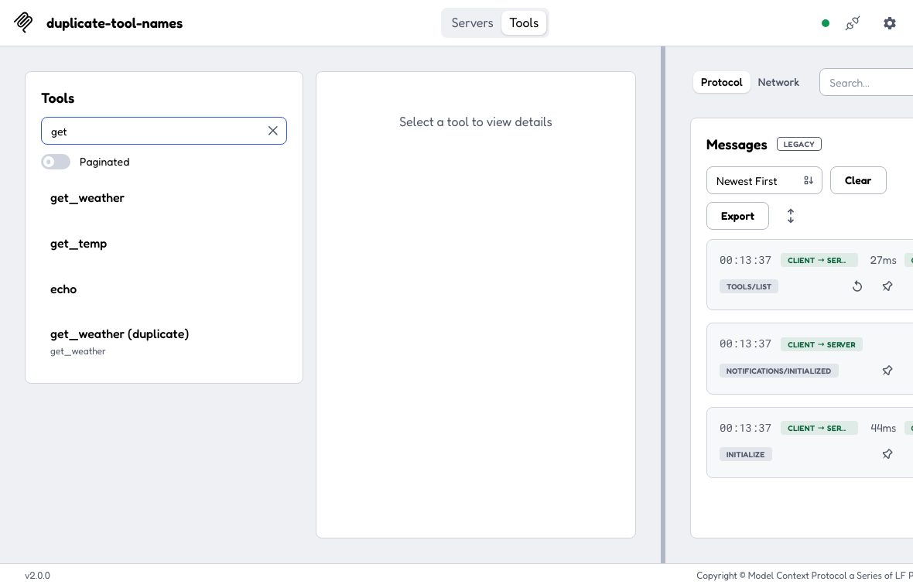Screen dimensions: 913x588
Task: Click the 27ms duration value
Action: (x=883, y=260)
